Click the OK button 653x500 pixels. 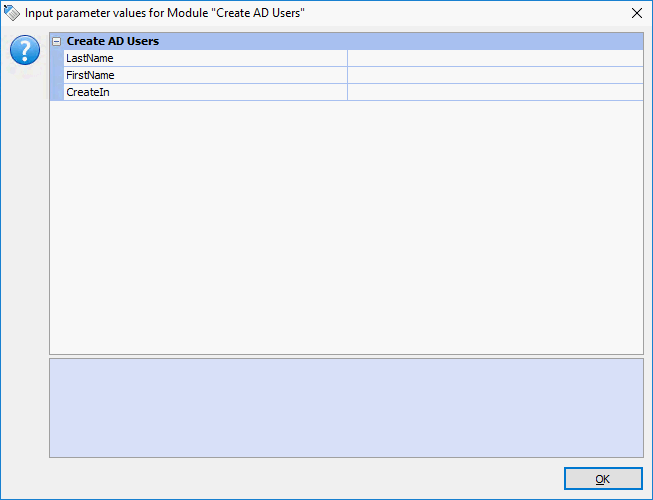pyautogui.click(x=602, y=479)
